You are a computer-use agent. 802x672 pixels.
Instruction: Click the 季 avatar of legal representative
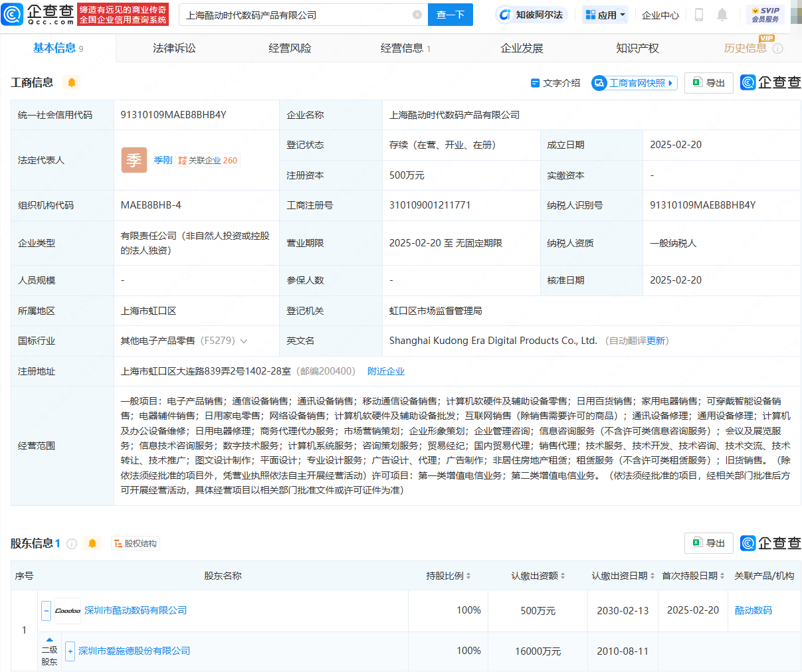coord(134,160)
